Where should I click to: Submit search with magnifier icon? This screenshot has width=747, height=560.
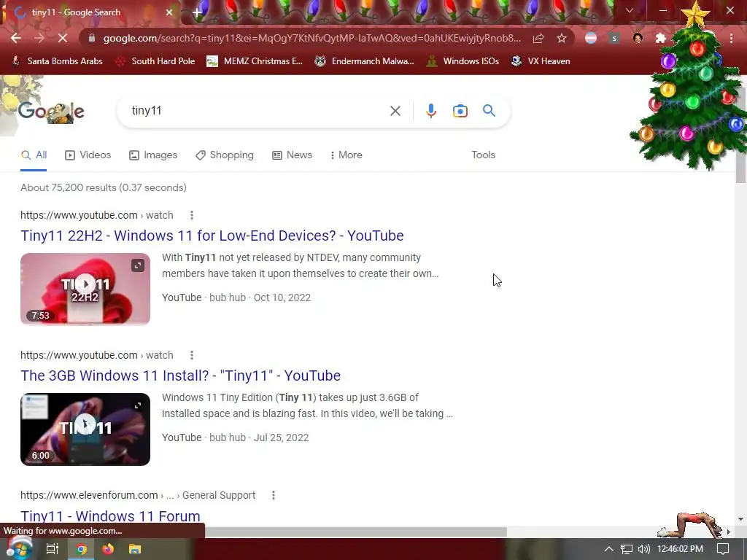(x=489, y=111)
